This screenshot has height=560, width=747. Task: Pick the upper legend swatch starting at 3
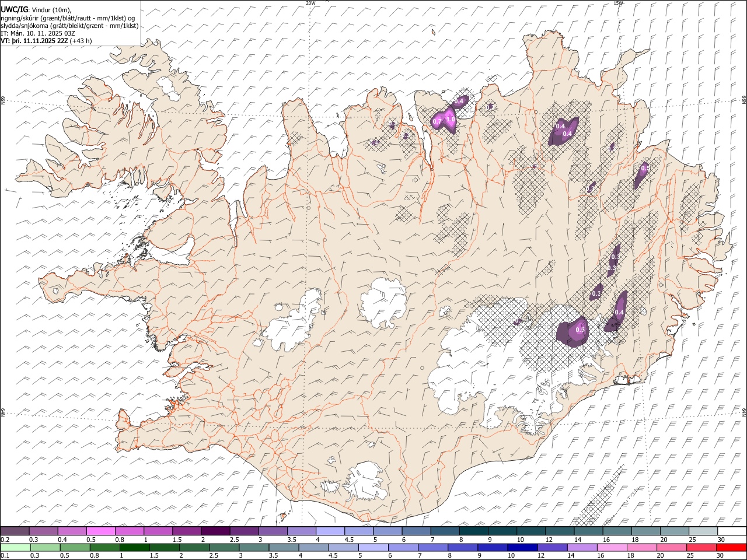pos(273,531)
